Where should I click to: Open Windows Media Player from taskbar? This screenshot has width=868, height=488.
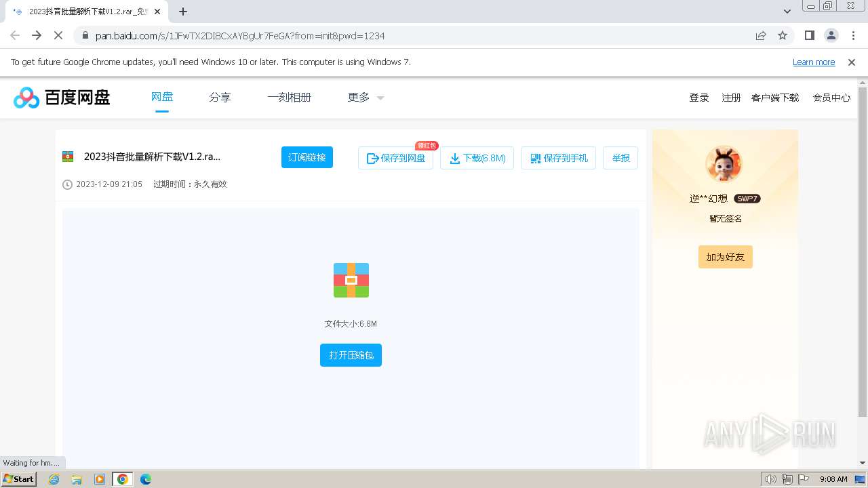coord(100,479)
